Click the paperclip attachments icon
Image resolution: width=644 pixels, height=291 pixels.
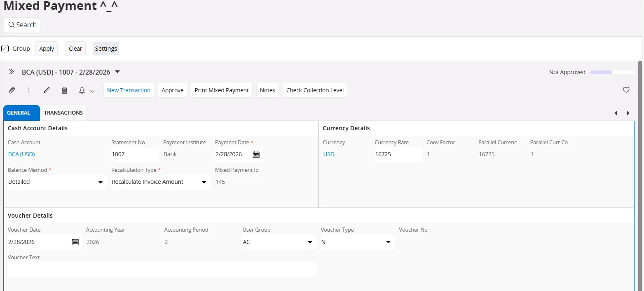(12, 90)
